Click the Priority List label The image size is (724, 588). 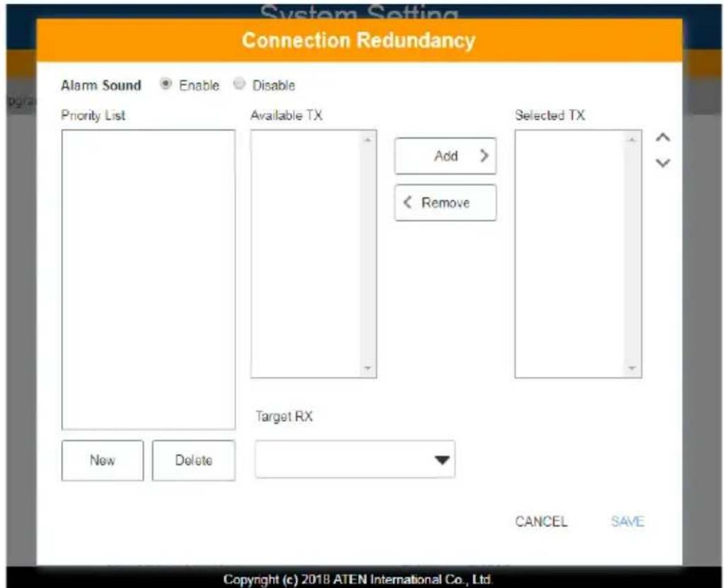pos(93,116)
